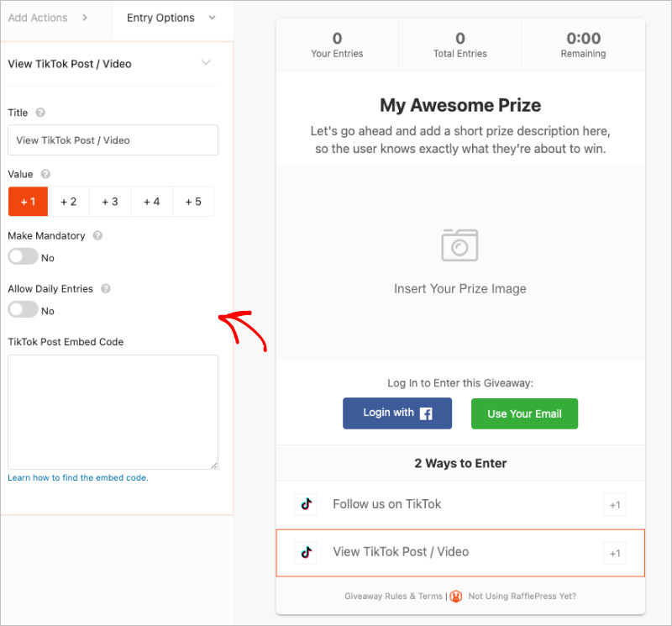672x626 pixels.
Task: Click the question mark icon next to Value
Action: (46, 176)
